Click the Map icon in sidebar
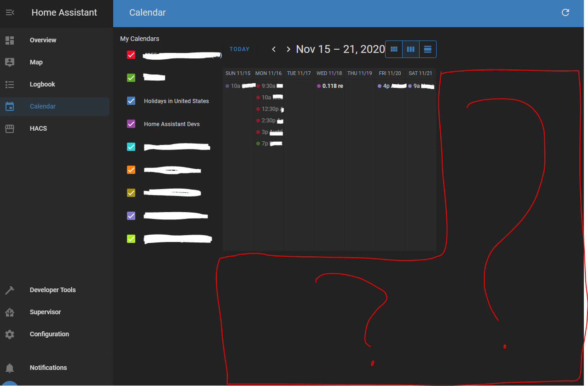The width and height of the screenshot is (588, 386). [10, 62]
